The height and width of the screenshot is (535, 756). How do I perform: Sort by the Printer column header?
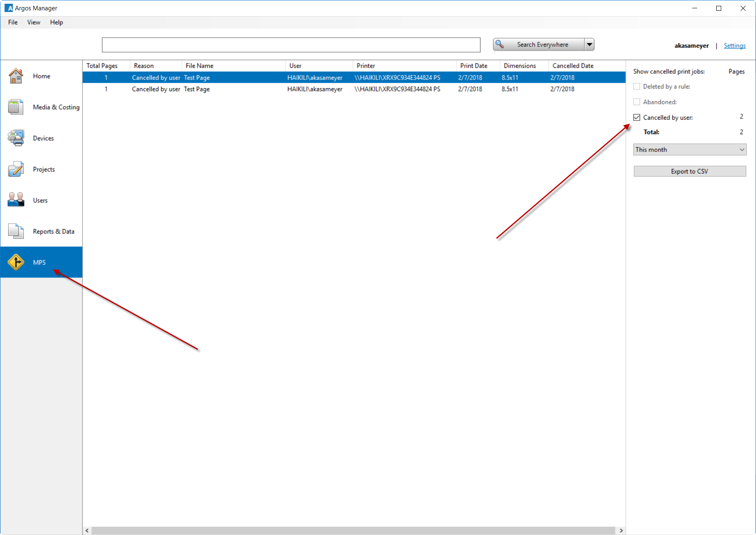coord(405,66)
